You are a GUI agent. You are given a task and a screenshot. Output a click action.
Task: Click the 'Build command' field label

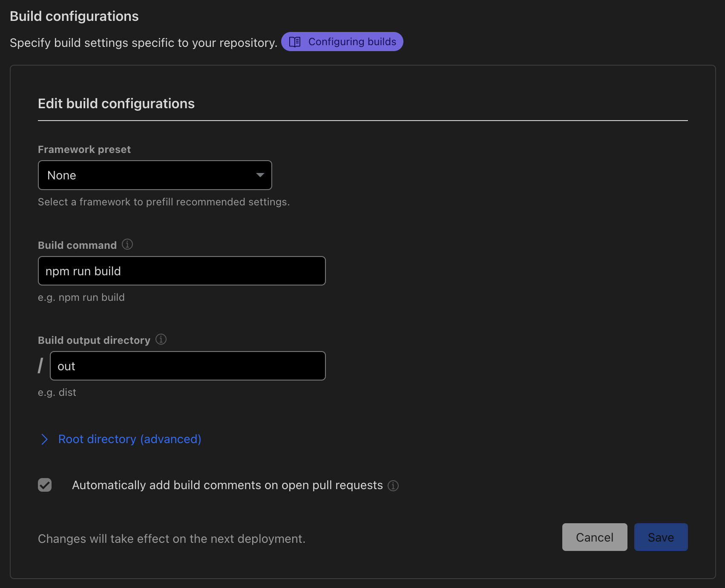click(77, 245)
